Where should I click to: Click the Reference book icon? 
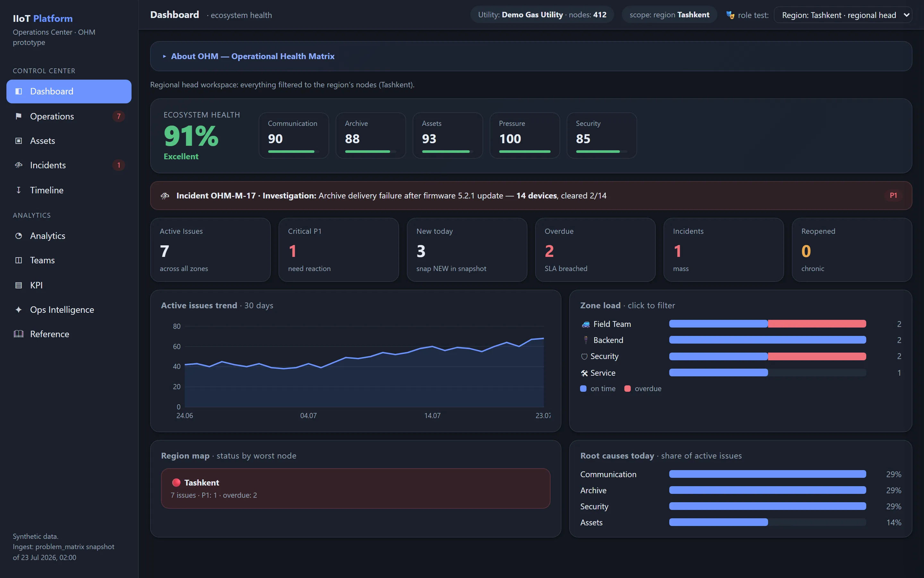tap(18, 334)
